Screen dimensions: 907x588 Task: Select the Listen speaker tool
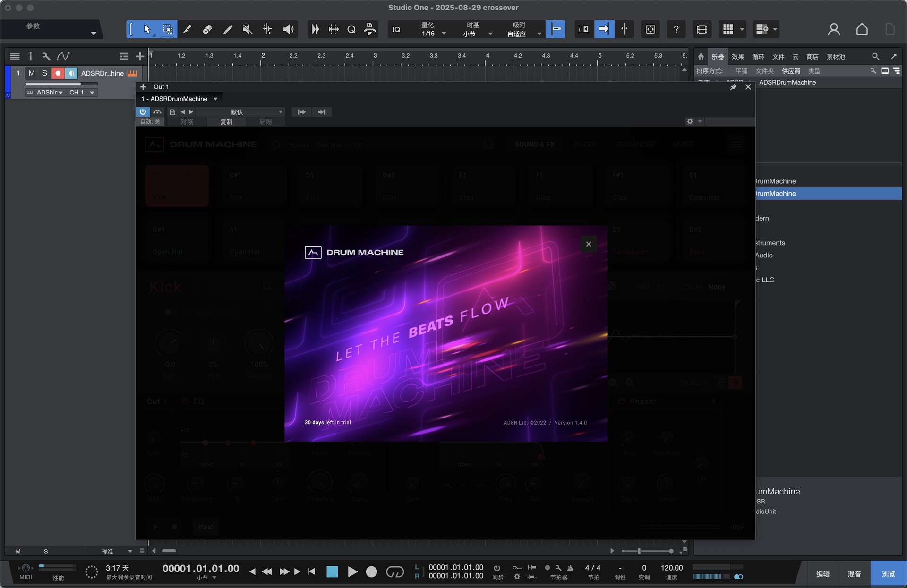coord(288,29)
